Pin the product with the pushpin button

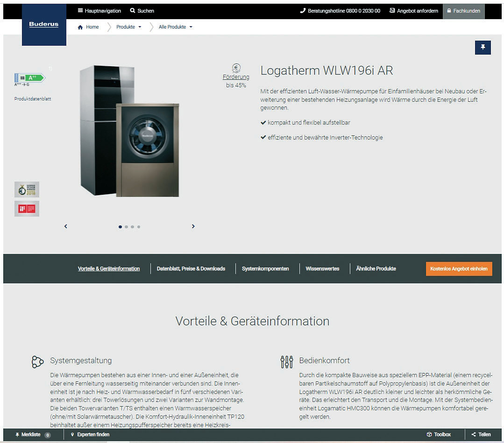pyautogui.click(x=483, y=48)
